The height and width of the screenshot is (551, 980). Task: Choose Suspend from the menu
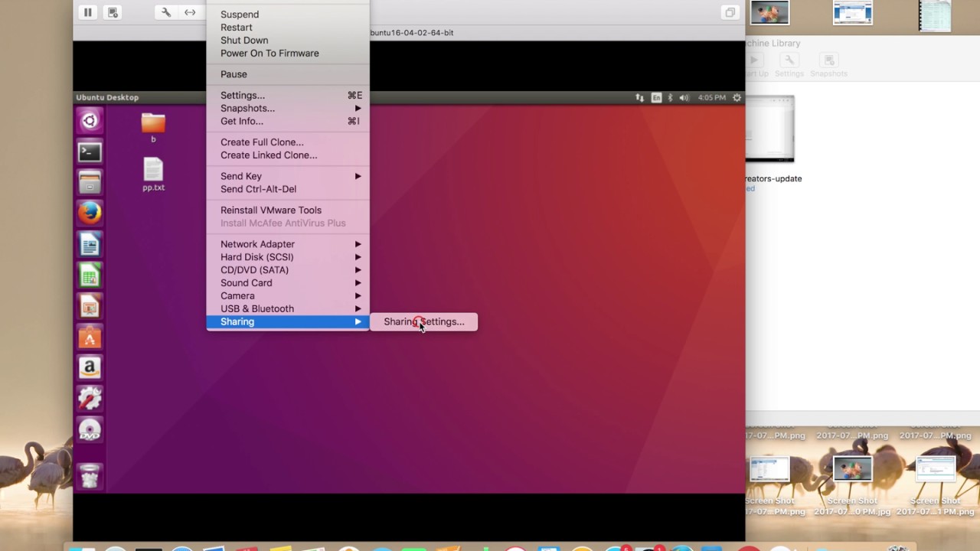coord(288,15)
